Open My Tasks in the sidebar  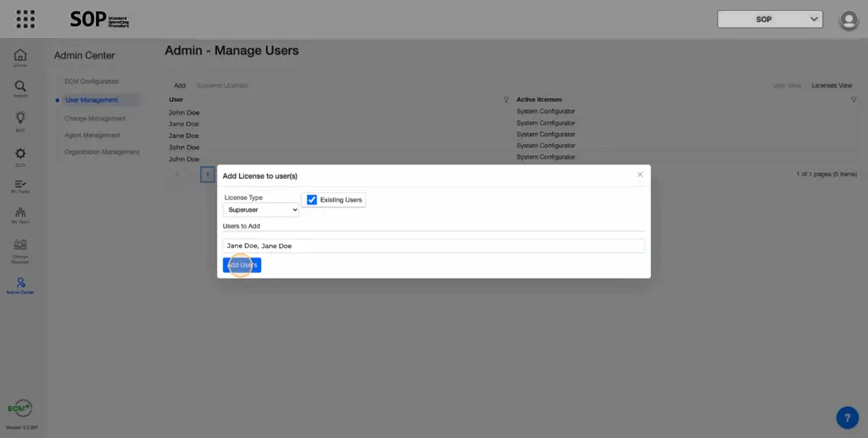(19, 186)
